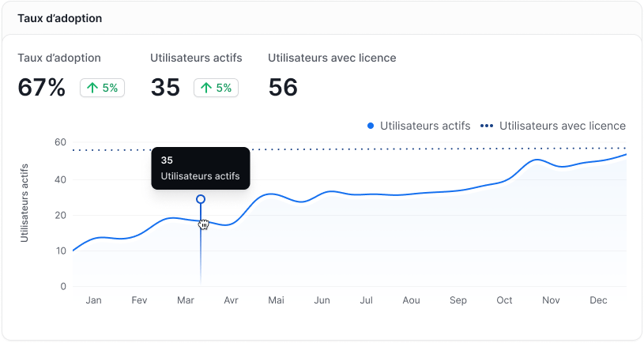Screen dimensions: 644x343
Task: Click the Taux d'adoption card header title
Action: click(x=60, y=17)
